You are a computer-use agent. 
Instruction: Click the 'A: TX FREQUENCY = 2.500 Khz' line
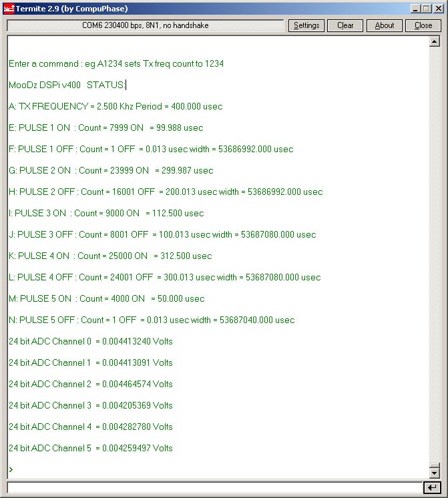(116, 106)
